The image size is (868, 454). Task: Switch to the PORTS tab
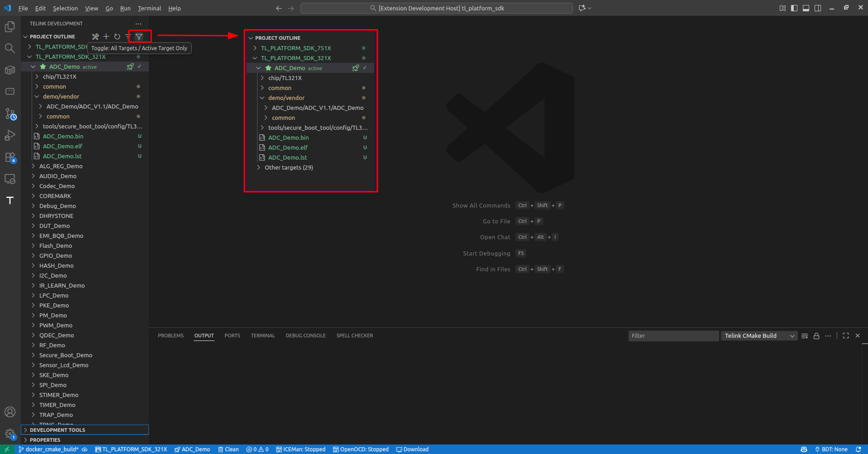tap(232, 336)
